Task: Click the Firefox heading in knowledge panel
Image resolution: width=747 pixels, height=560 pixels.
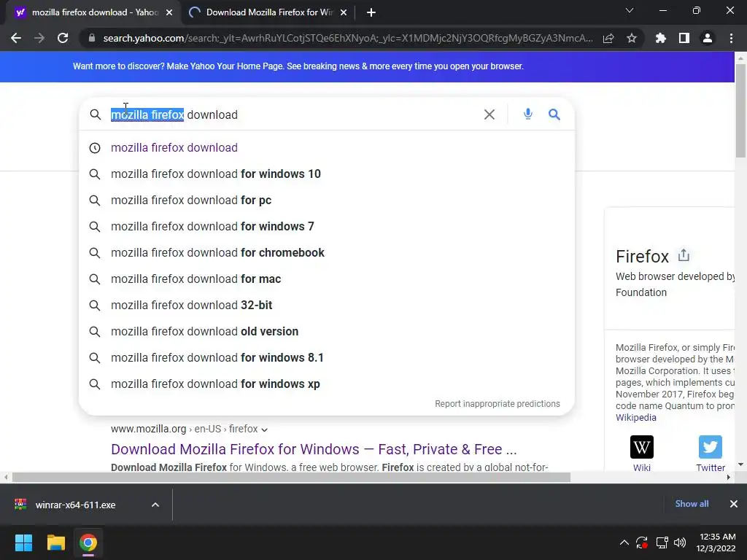Action: pos(642,256)
